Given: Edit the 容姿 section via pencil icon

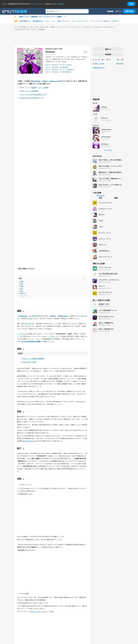Looking at the screenshot, I should point(24,349).
